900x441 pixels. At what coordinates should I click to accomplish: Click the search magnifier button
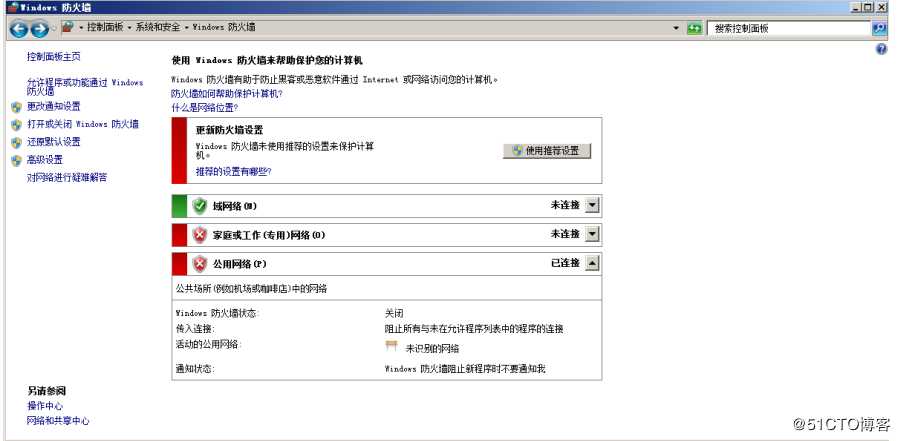(879, 28)
